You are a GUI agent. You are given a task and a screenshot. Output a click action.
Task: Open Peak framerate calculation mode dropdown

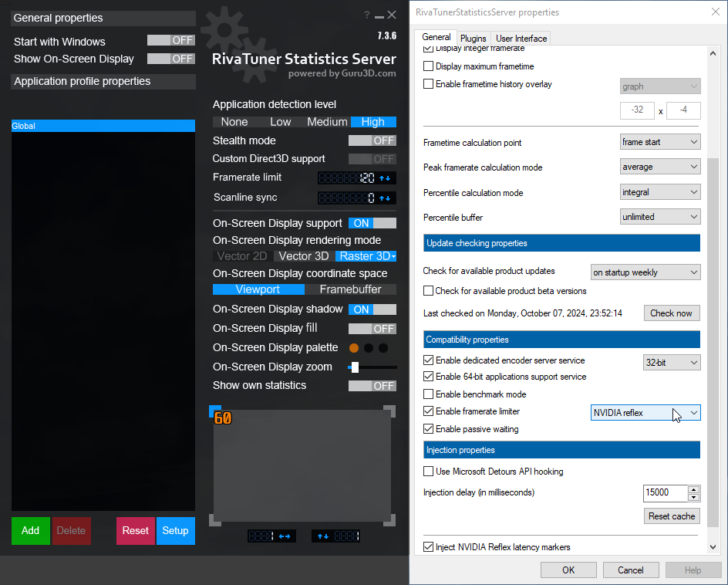click(x=660, y=167)
